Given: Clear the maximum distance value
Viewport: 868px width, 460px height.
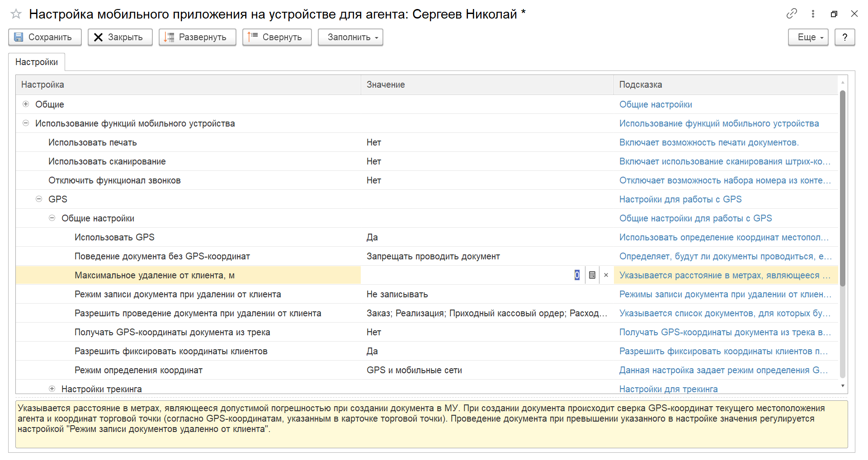Looking at the screenshot, I should tap(606, 275).
